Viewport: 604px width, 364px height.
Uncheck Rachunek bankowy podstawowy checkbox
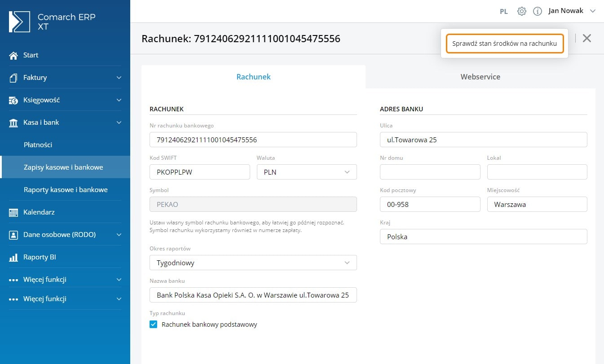154,325
